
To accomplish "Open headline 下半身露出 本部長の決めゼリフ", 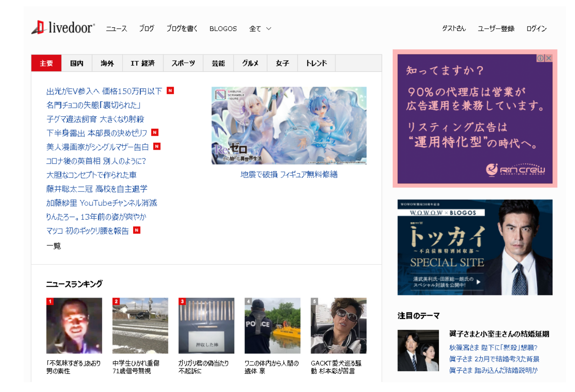I will [x=97, y=133].
